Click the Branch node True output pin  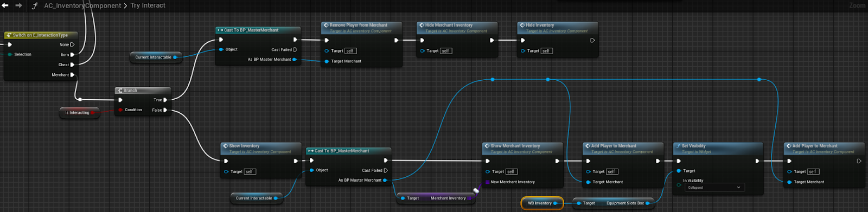(x=165, y=100)
